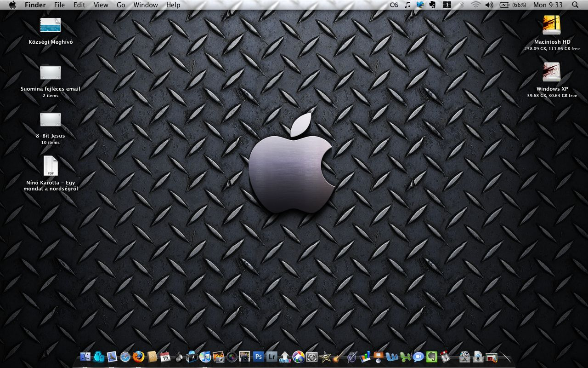Open the Spaces menu bar item
Viewport: 588px width, 368px height.
(447, 5)
